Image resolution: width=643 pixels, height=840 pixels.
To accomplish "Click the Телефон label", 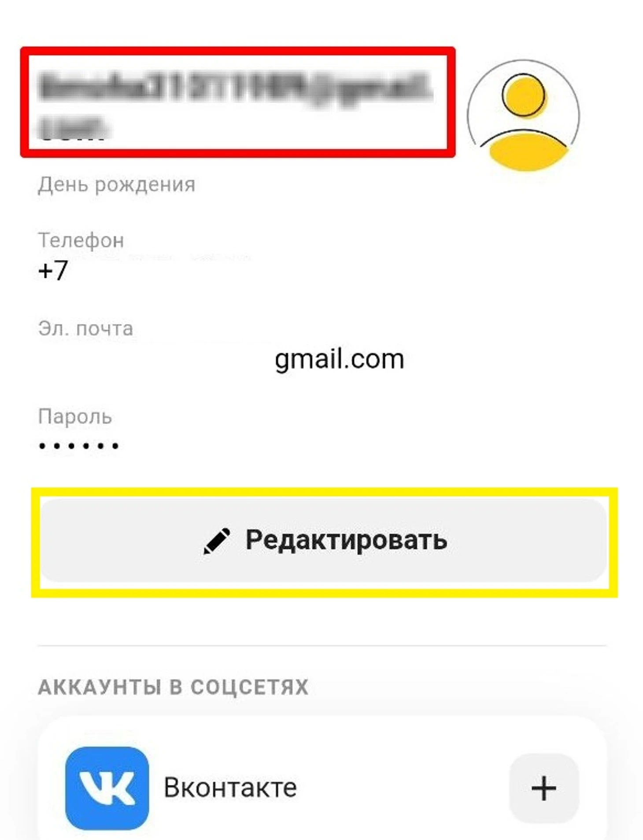I will 81,240.
